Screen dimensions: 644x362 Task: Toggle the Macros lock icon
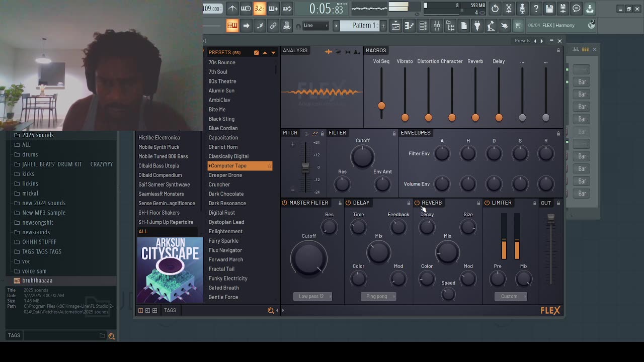click(558, 51)
